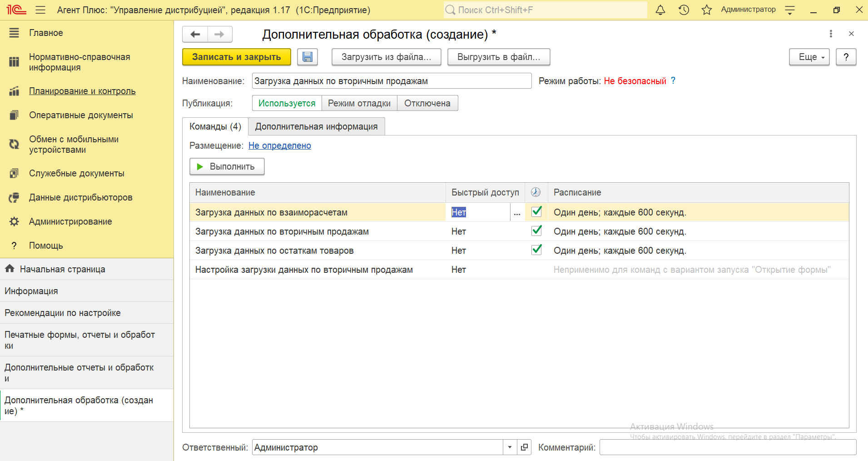This screenshot has width=868, height=461.
Task: Toggle schedule checkbox for Загрузка данных по остаткам товаров
Action: [536, 250]
